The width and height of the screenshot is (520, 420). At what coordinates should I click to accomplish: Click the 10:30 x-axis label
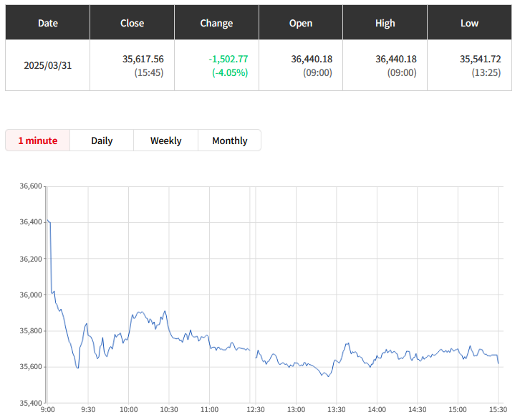coord(169,410)
